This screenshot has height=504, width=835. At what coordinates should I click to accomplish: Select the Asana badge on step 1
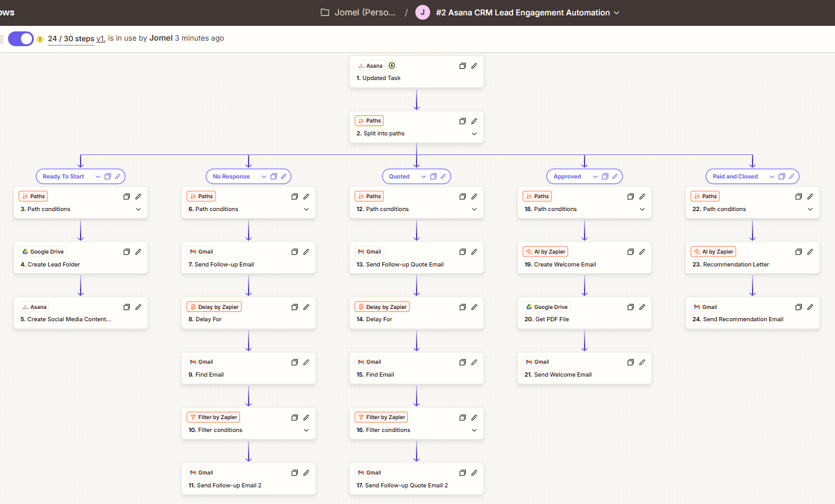coord(370,66)
